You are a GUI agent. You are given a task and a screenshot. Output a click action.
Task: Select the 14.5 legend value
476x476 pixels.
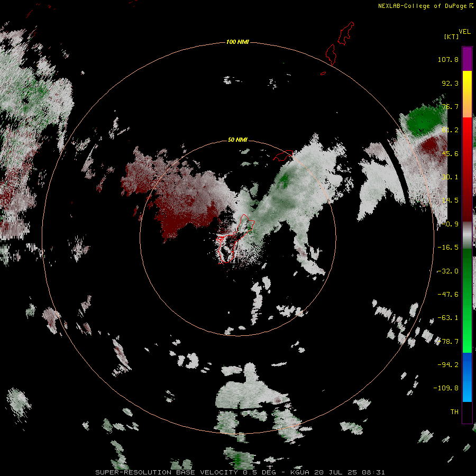pos(450,200)
